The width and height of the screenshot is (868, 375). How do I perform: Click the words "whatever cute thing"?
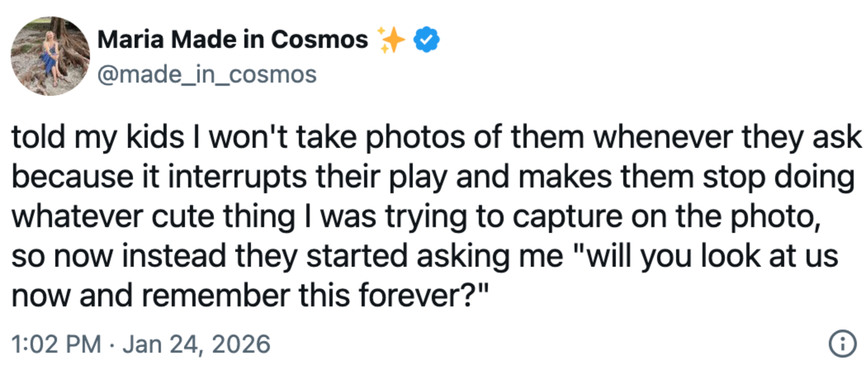153,217
